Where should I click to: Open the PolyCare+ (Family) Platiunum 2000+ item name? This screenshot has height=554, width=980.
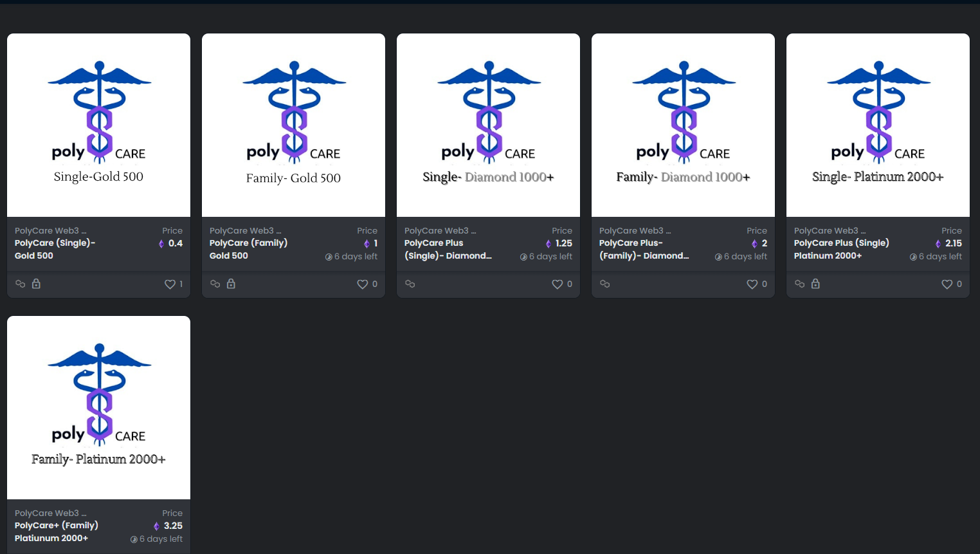tap(57, 531)
